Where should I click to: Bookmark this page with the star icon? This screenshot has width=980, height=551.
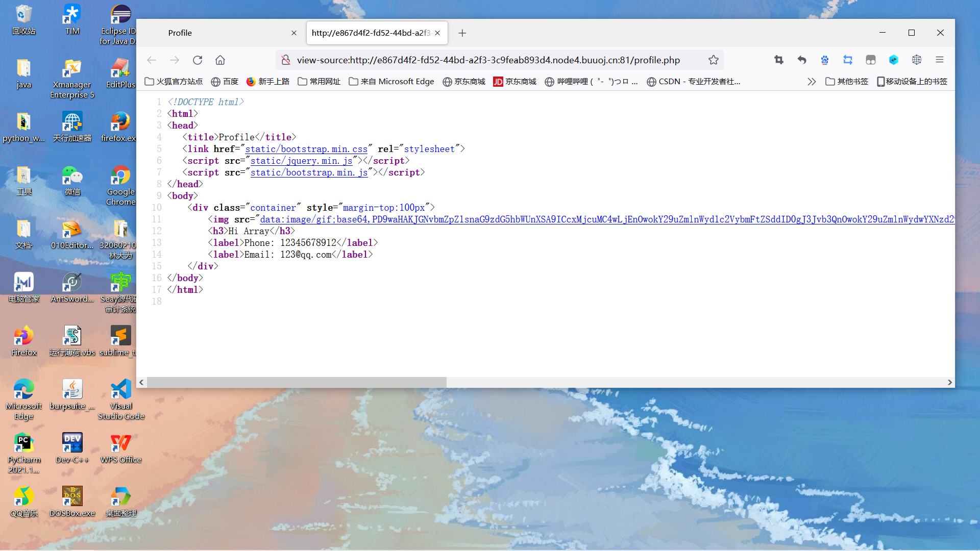coord(713,60)
